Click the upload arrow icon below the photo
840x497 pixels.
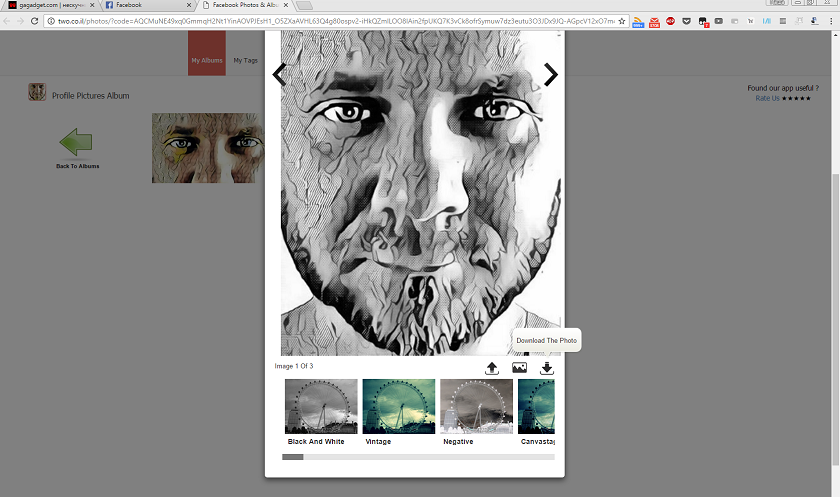point(492,368)
